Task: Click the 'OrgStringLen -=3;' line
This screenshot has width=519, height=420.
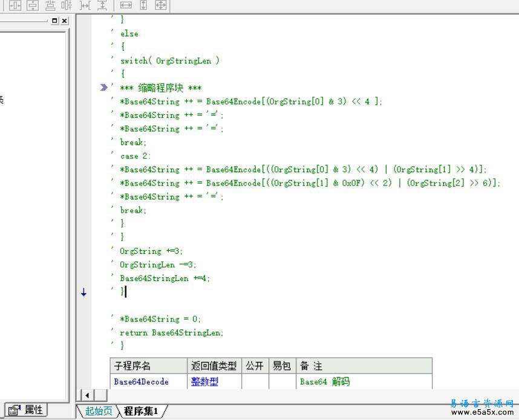Action: point(157,265)
